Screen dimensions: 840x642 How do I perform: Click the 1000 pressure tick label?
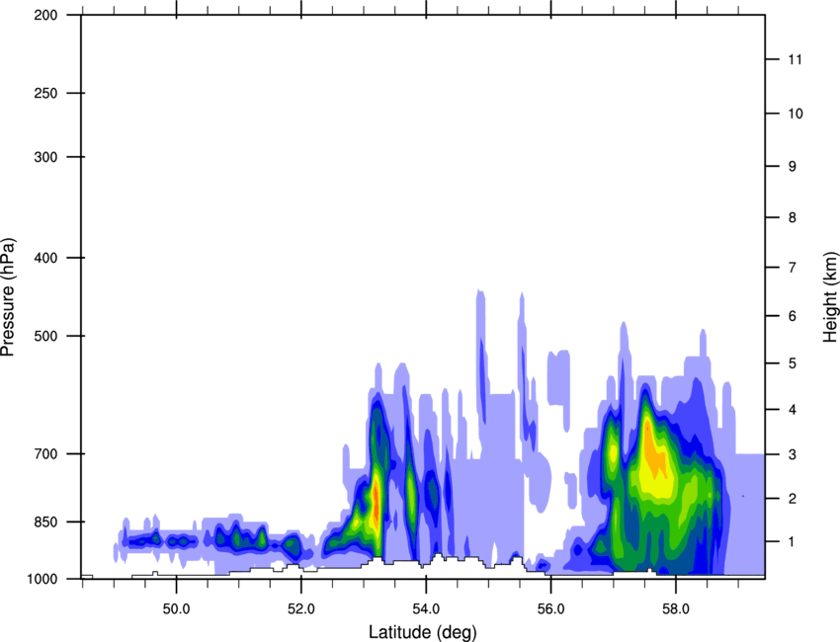click(x=42, y=579)
